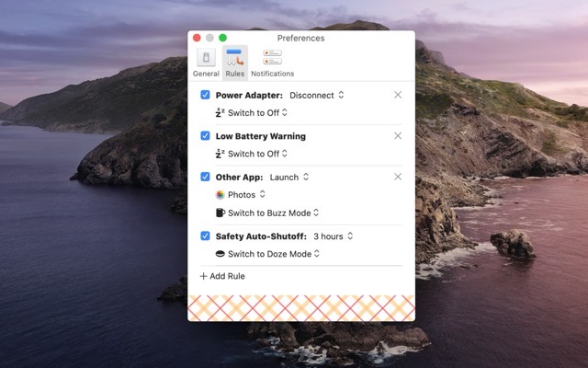Open Switch to Off under Low Battery Warning
588x368 pixels.
coord(257,154)
